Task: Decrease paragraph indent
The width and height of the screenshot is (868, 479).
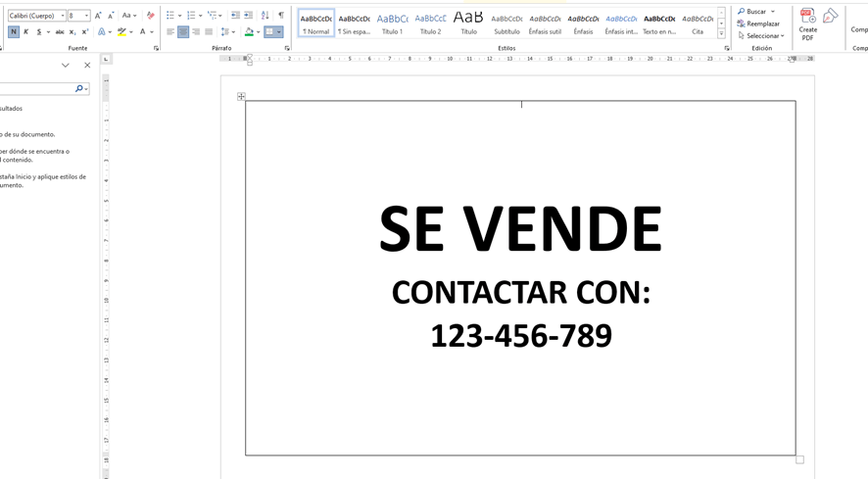Action: (235, 16)
